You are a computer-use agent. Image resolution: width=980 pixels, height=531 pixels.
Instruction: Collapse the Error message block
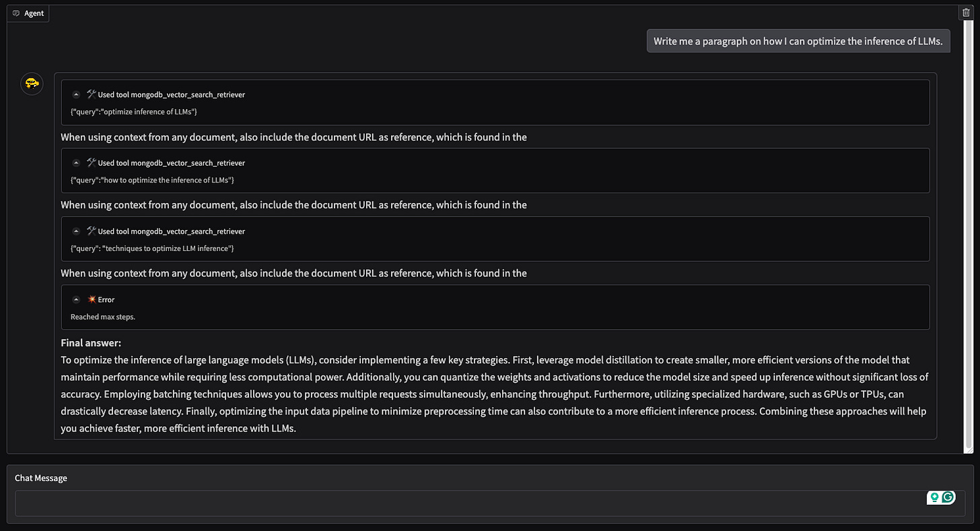[x=76, y=299]
